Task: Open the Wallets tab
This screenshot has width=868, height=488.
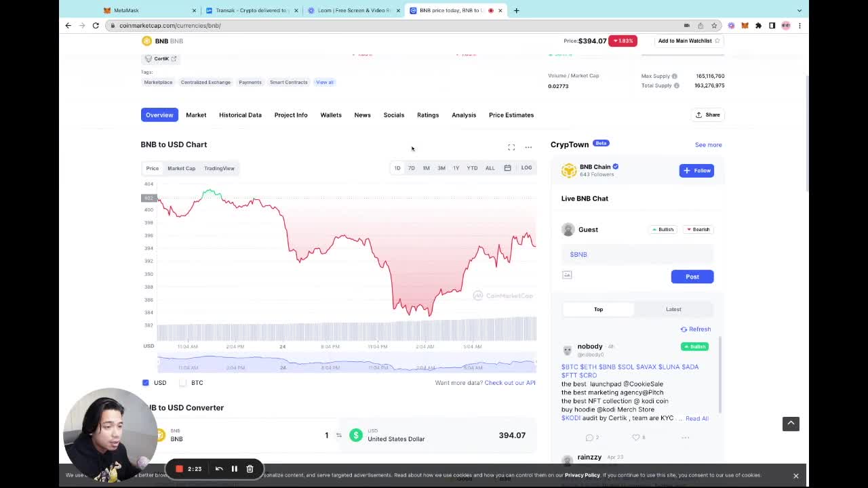Action: [x=331, y=115]
